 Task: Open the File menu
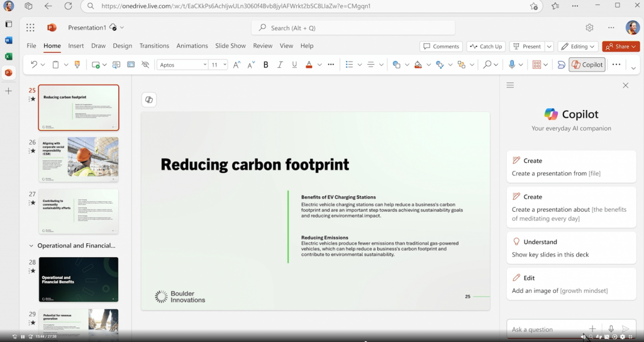point(31,45)
